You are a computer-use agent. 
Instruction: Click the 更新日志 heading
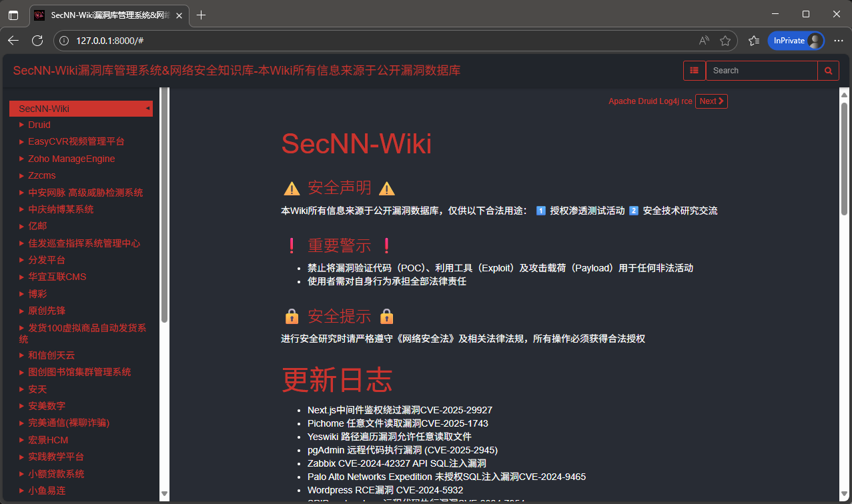click(x=337, y=380)
